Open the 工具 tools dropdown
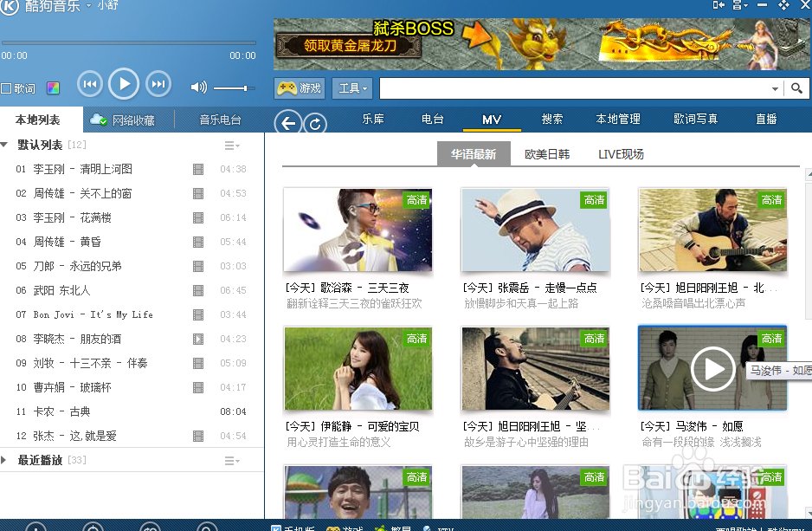The height and width of the screenshot is (531, 812). pyautogui.click(x=353, y=88)
